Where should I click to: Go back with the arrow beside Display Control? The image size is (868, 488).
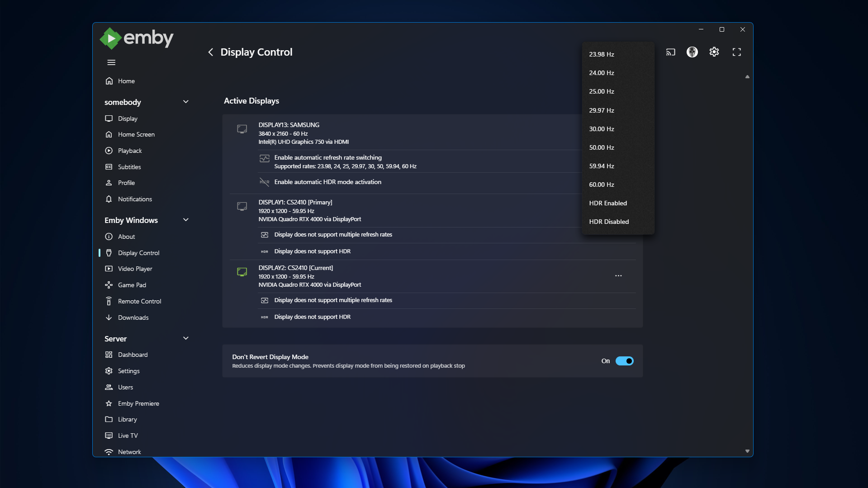click(x=210, y=52)
